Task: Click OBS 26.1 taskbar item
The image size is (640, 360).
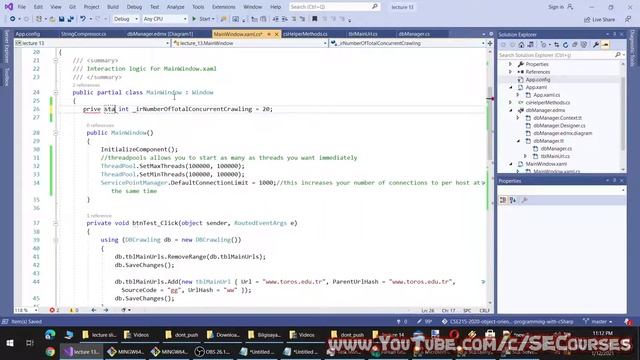Action: click(x=213, y=351)
